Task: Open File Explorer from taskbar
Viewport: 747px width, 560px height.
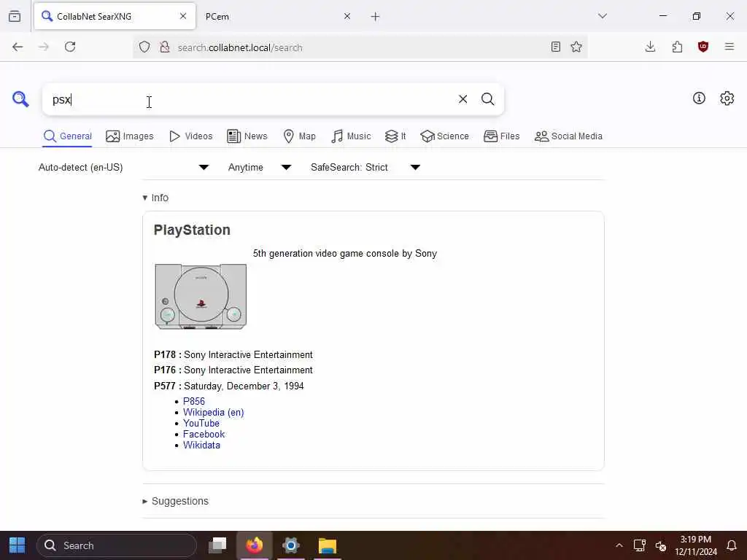Action: point(328,545)
